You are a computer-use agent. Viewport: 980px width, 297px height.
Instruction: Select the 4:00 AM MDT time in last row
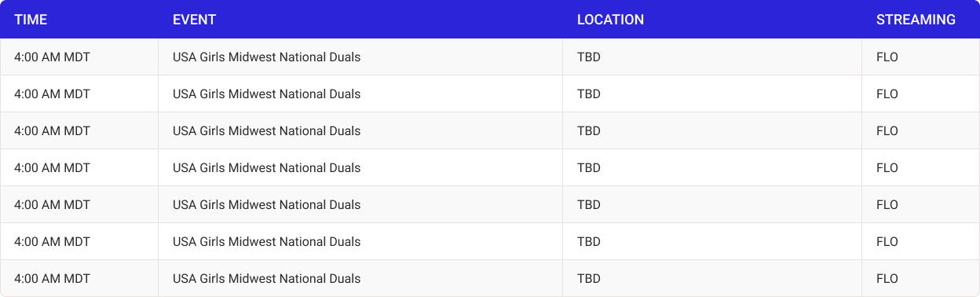pos(53,279)
